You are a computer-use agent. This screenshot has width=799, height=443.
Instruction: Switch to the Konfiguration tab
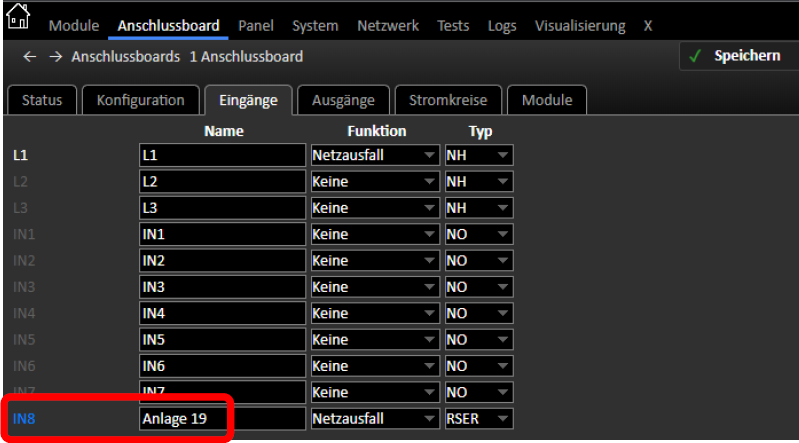140,100
